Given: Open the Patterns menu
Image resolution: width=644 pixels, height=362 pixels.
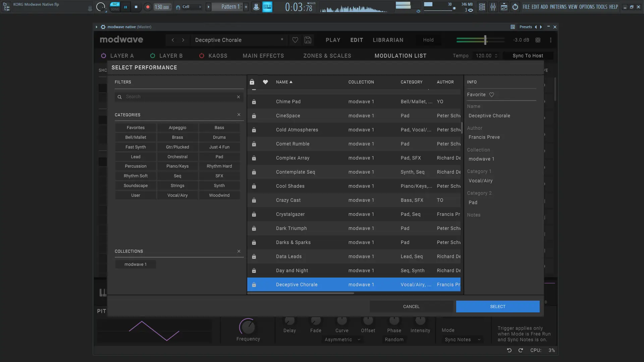Looking at the screenshot, I should (x=558, y=7).
